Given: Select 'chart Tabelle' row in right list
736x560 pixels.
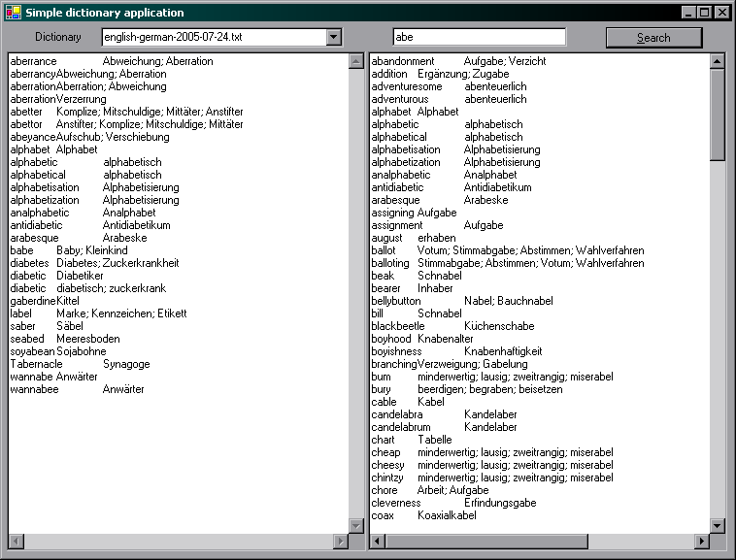Looking at the screenshot, I should tap(412, 441).
